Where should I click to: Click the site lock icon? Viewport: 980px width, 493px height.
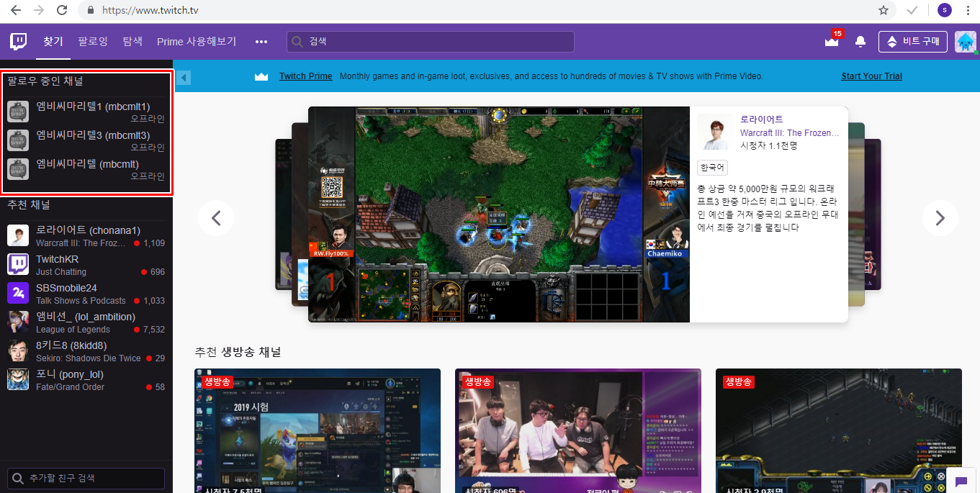click(91, 11)
